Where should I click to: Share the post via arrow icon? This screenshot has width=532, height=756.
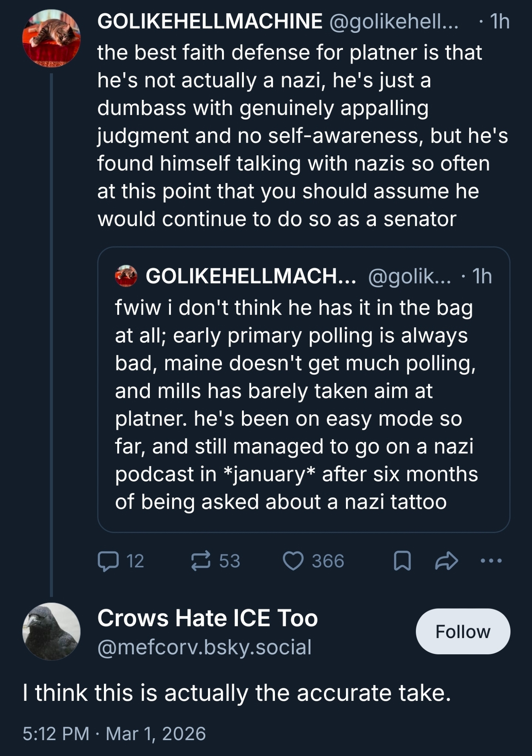tap(447, 561)
